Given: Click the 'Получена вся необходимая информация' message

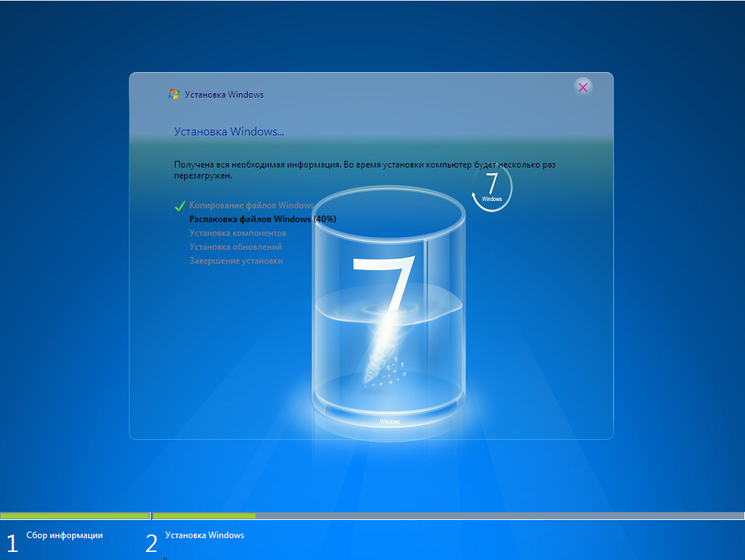Looking at the screenshot, I should click(364, 170).
